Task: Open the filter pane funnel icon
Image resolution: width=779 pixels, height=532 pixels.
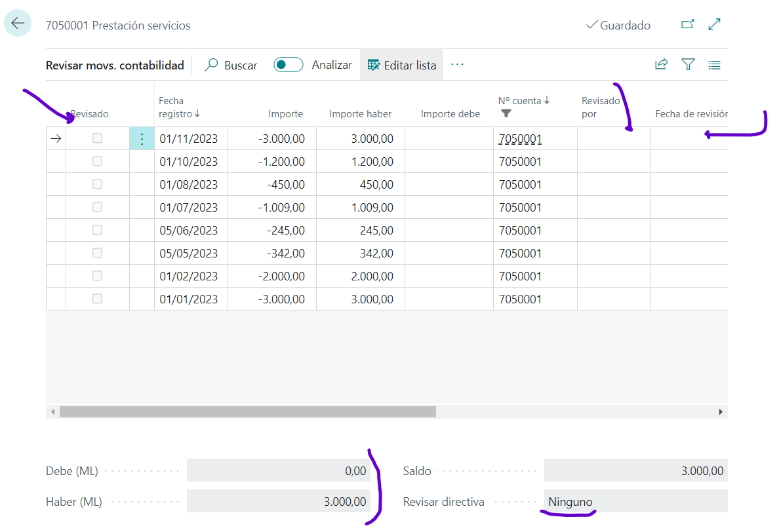Action: point(688,64)
